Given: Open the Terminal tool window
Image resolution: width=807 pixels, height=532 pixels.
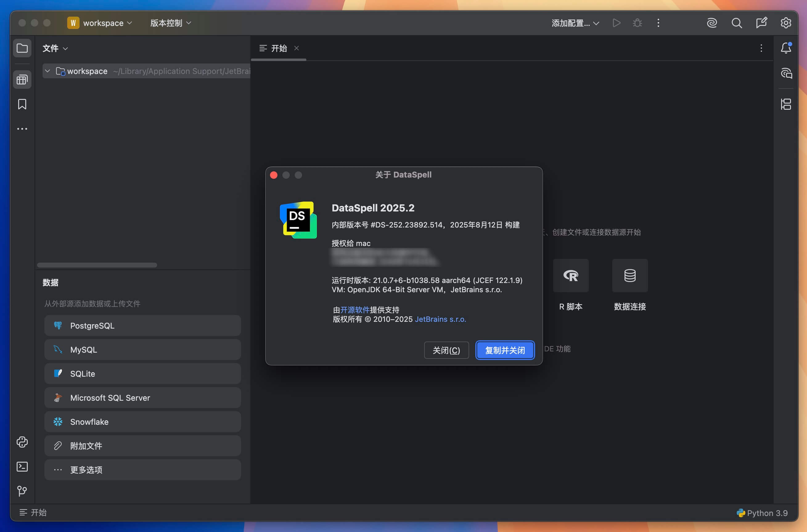Looking at the screenshot, I should (x=22, y=467).
